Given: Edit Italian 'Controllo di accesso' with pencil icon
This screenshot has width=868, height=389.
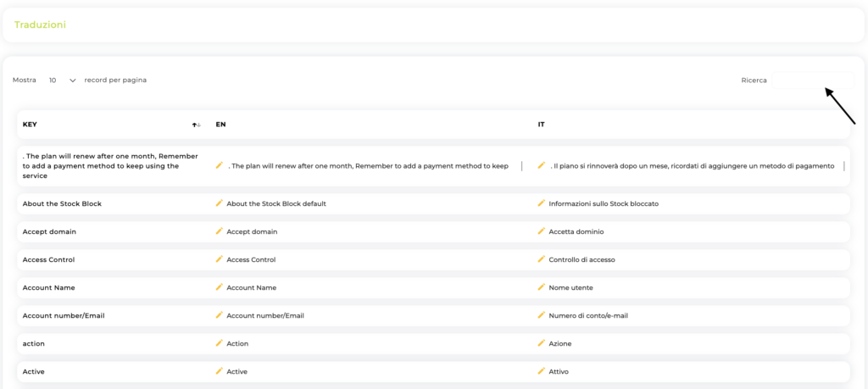Looking at the screenshot, I should coord(542,259).
